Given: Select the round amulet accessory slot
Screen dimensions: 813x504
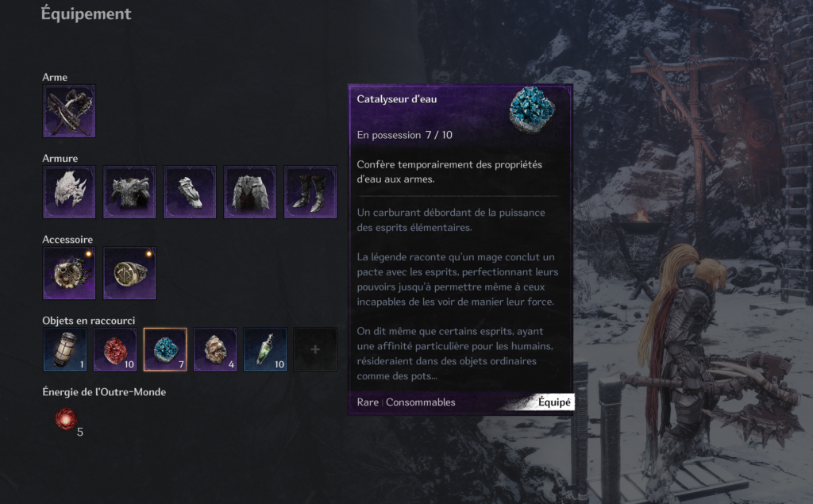Looking at the screenshot, I should [x=69, y=273].
